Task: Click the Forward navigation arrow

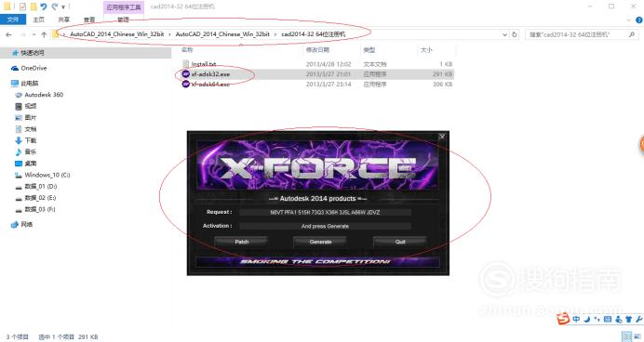Action: click(23, 35)
